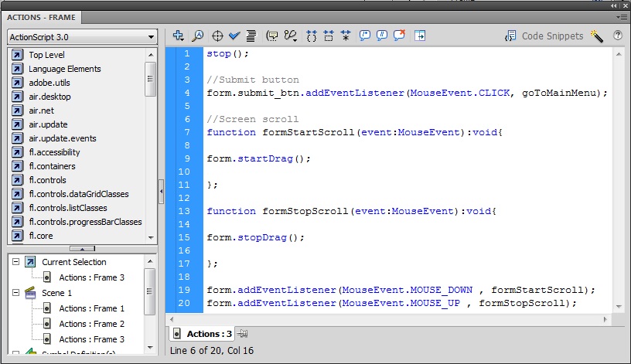Switch to Actions : 3 script tab
Viewport: 631px width, 364px height.
(203, 334)
